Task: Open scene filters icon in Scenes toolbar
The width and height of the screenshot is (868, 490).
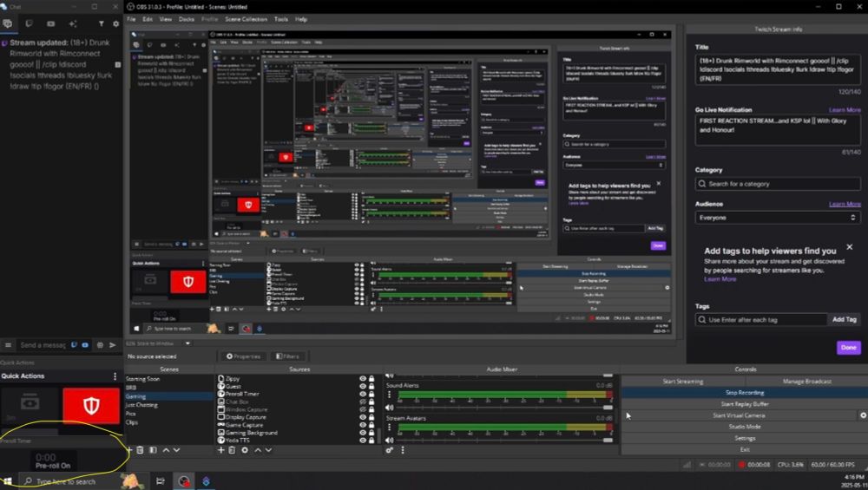Action: tap(153, 450)
